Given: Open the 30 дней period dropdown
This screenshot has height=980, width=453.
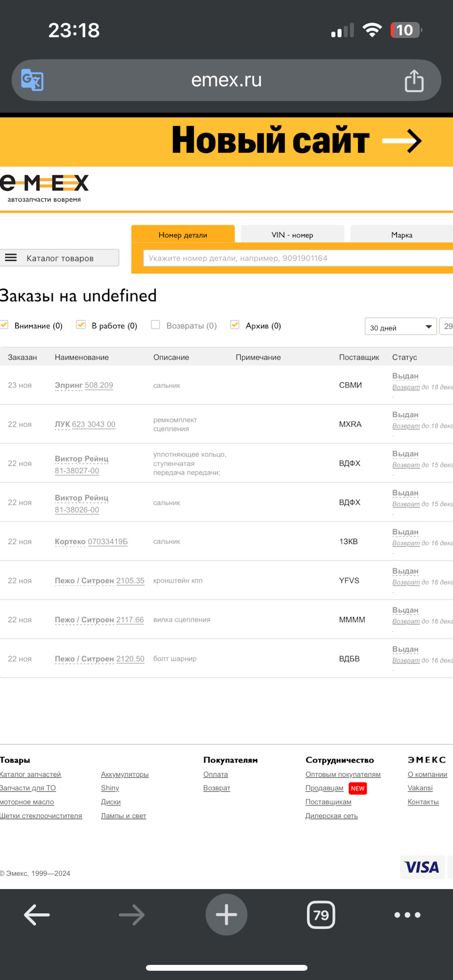Looking at the screenshot, I should 400,327.
